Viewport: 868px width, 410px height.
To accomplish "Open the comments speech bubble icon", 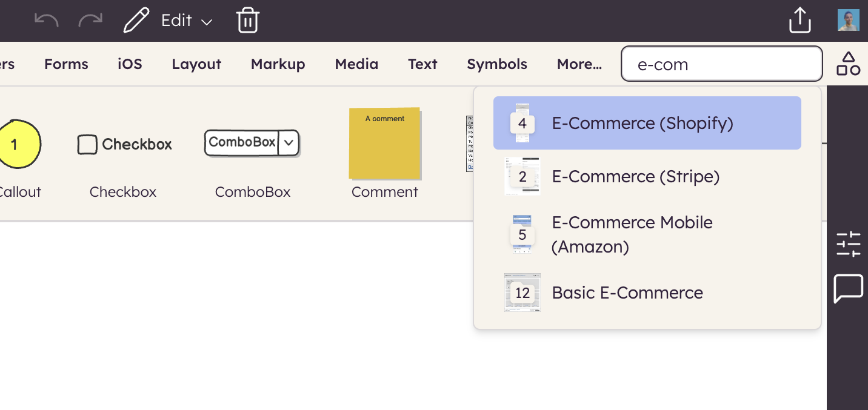I will click(x=848, y=288).
